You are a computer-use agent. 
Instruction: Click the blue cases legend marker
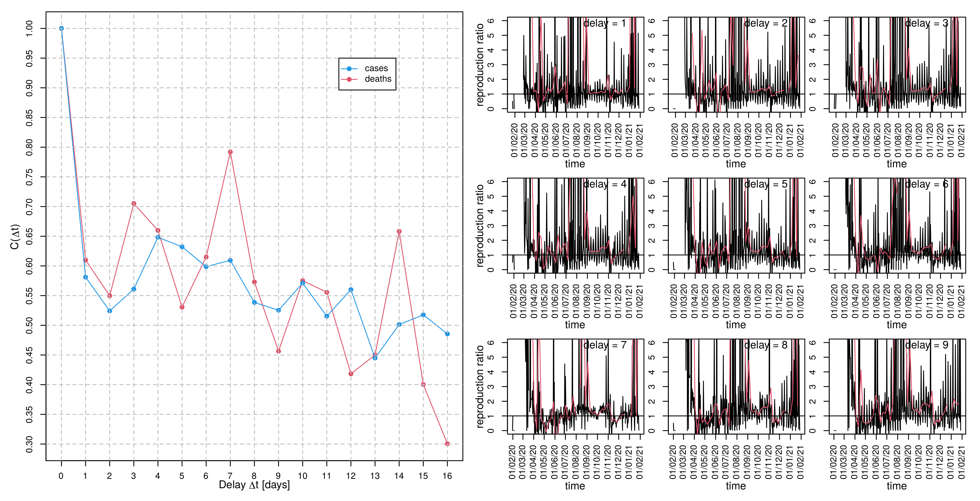[x=349, y=69]
